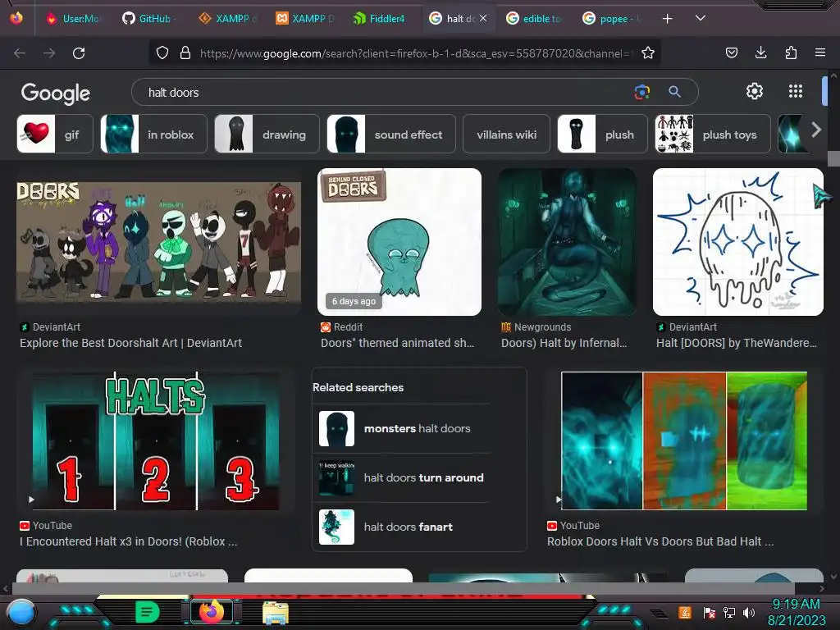Viewport: 840px width, 630px height.
Task: Click the Firefox taskbar icon
Action: [x=212, y=612]
